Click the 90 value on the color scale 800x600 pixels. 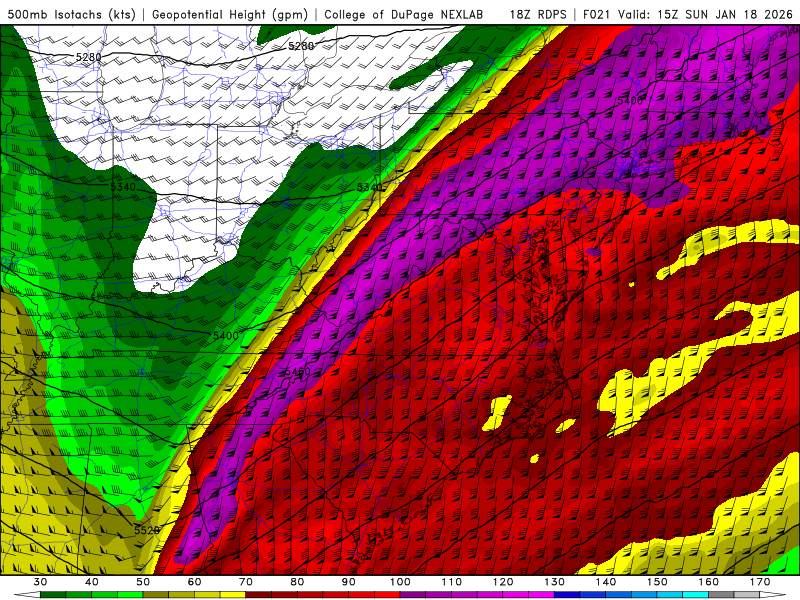point(349,582)
